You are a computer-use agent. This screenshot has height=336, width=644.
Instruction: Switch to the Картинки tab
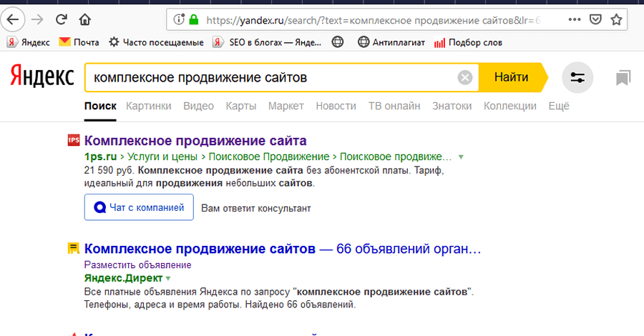coord(149,106)
